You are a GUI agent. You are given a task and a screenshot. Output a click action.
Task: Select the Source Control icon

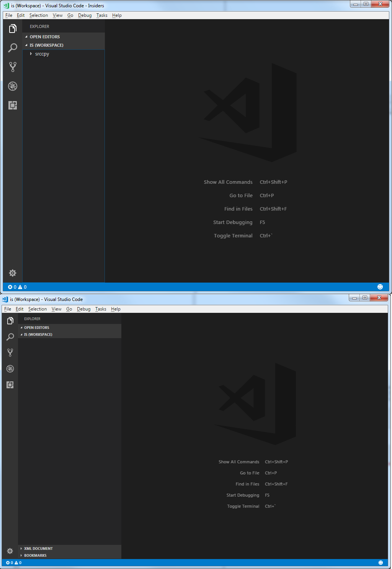point(13,67)
